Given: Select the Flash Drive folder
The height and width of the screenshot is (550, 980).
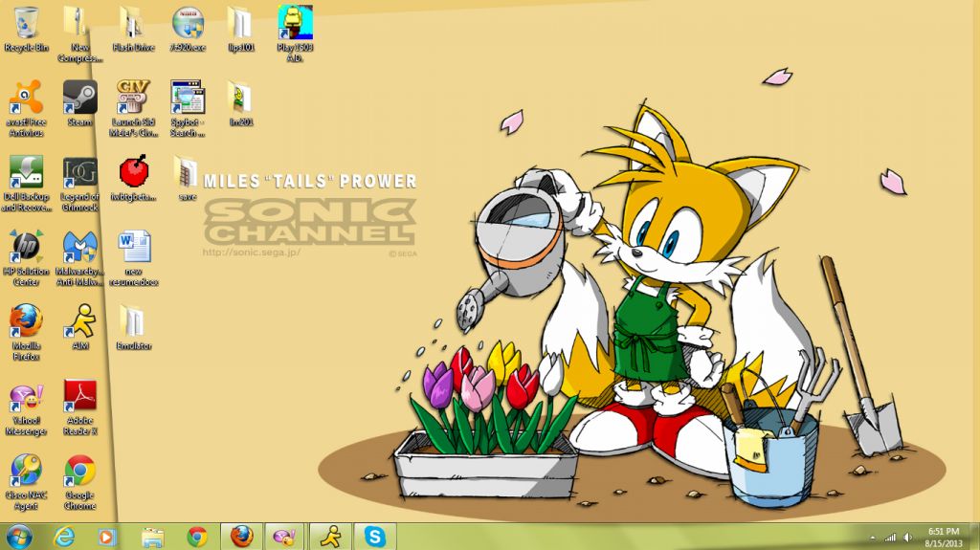Looking at the screenshot, I should [x=133, y=30].
